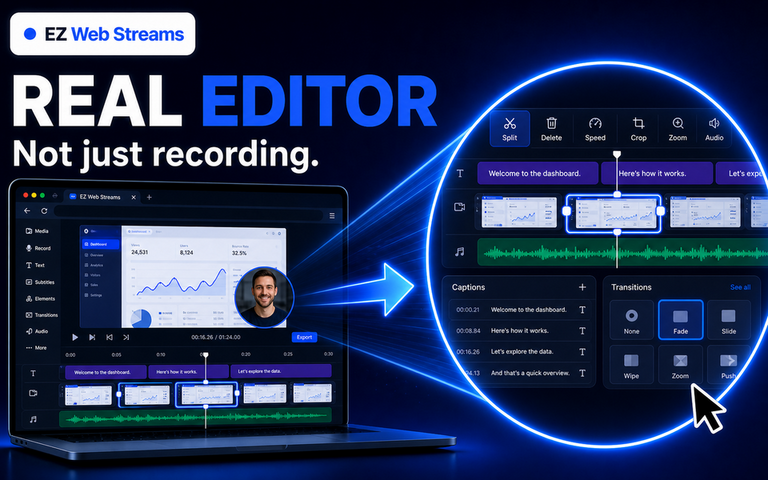Select the highlighted video clip in magnified timeline
Screen dimensions: 768x480
point(614,214)
